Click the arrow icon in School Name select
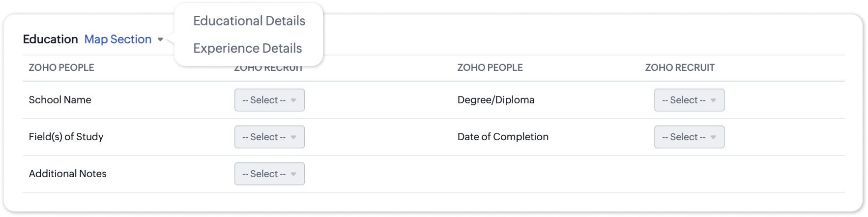Viewport: 868px width, 217px height. [293, 100]
